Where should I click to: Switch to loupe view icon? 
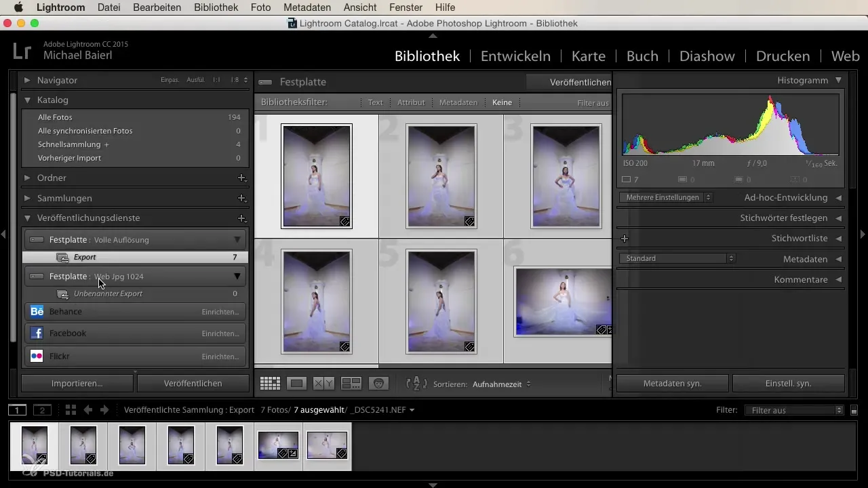pos(296,384)
